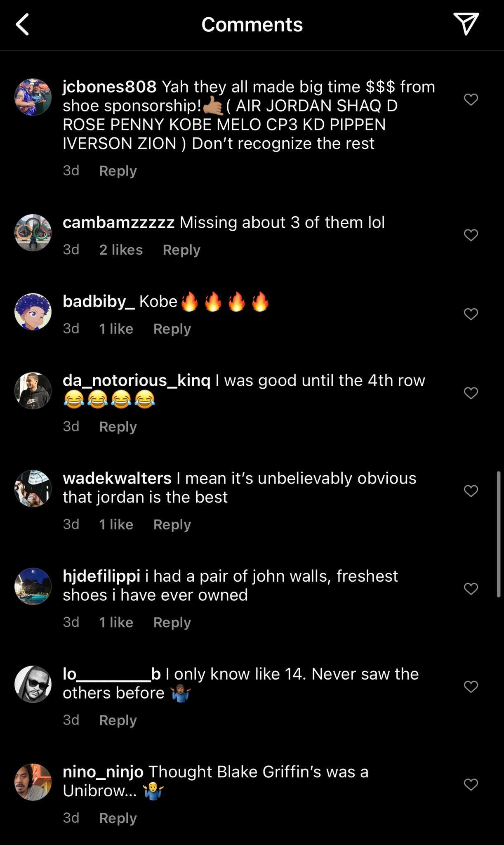504x845 pixels.
Task: Heart the badbiby_ Kobe comment
Action: point(471,314)
